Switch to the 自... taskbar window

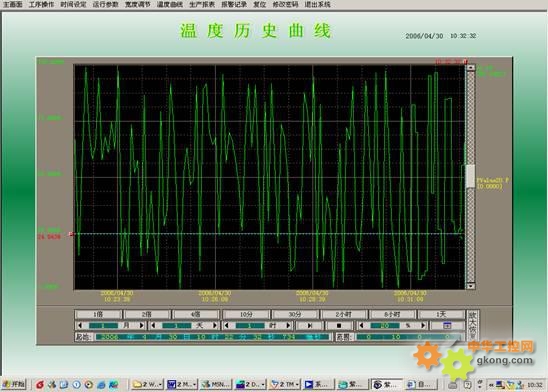click(x=421, y=385)
